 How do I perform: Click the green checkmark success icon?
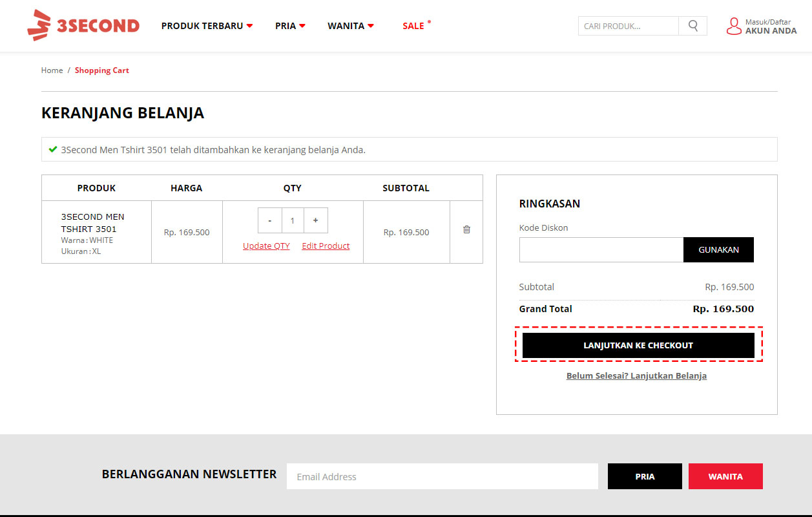53,149
